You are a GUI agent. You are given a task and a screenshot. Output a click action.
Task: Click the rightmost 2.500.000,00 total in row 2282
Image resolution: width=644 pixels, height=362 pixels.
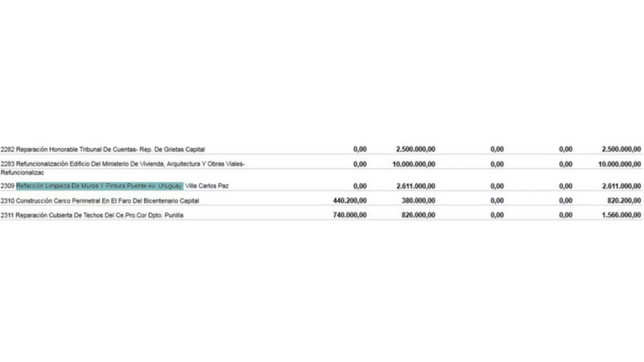click(621, 150)
